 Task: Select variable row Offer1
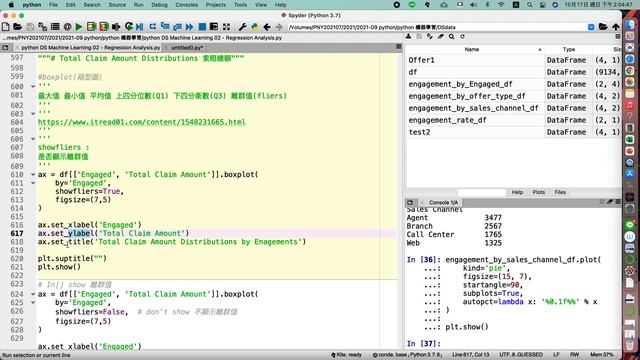(513, 60)
